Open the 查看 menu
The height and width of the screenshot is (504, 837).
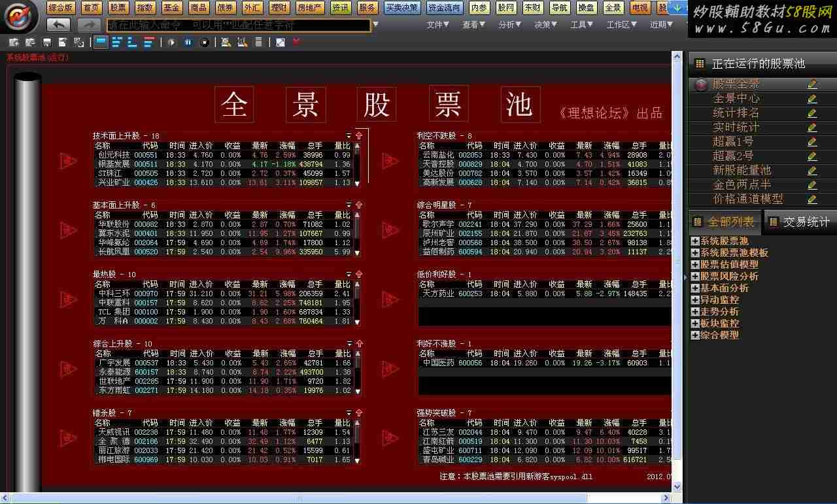pos(474,25)
